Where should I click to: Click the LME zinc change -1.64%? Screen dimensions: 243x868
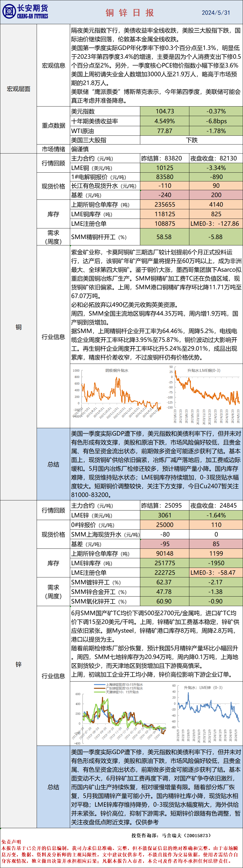(216, 515)
